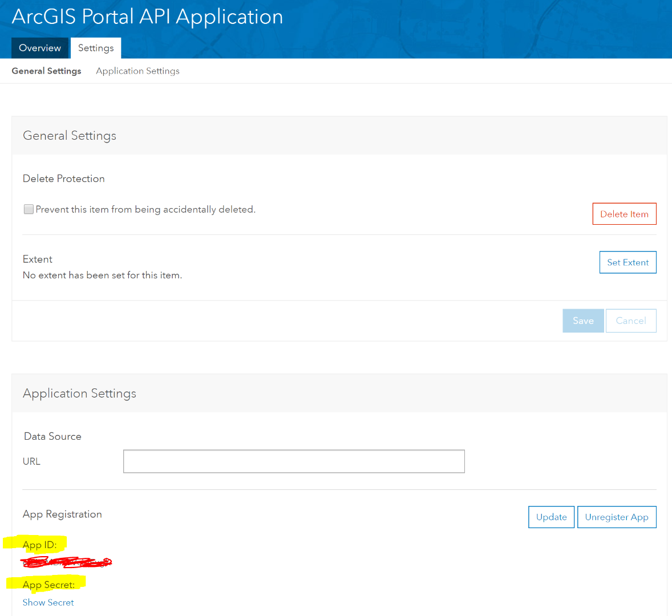Click the Delete Item button
Image resolution: width=672 pixels, height=616 pixels.
click(624, 214)
